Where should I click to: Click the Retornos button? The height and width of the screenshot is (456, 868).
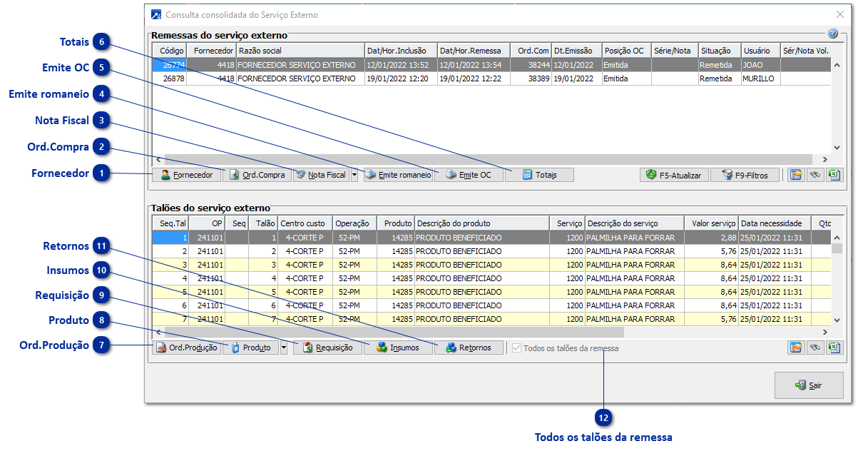tap(468, 348)
